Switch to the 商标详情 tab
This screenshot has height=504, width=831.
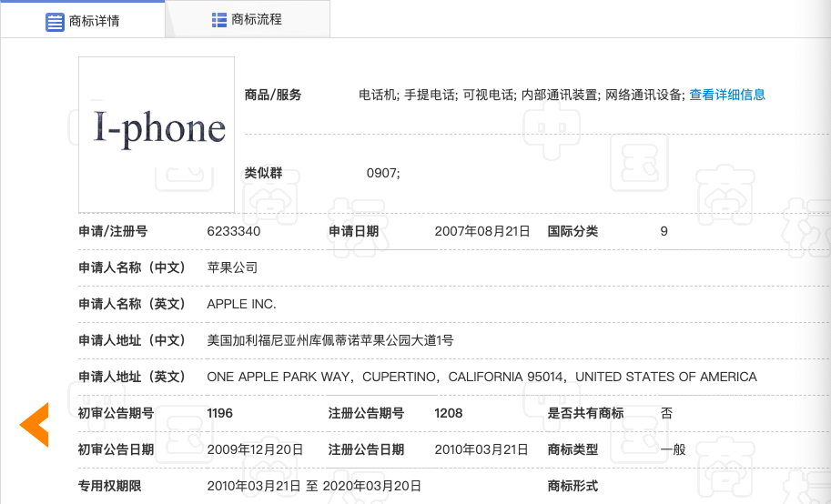pos(82,20)
